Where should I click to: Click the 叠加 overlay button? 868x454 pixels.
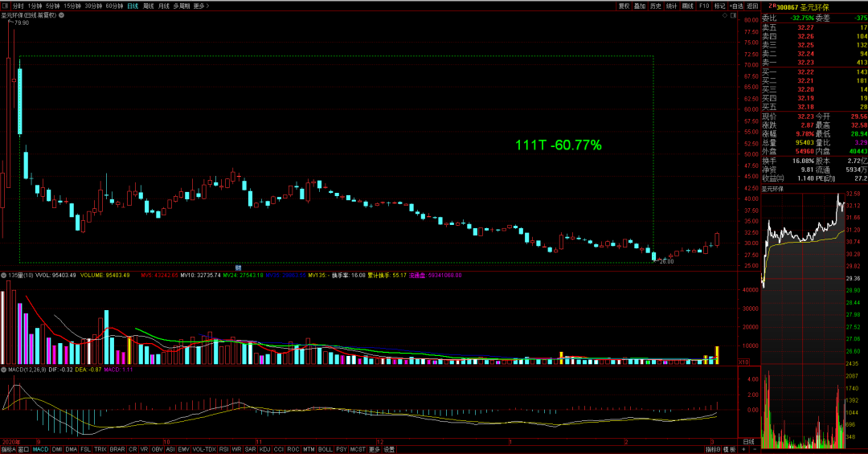(x=640, y=6)
